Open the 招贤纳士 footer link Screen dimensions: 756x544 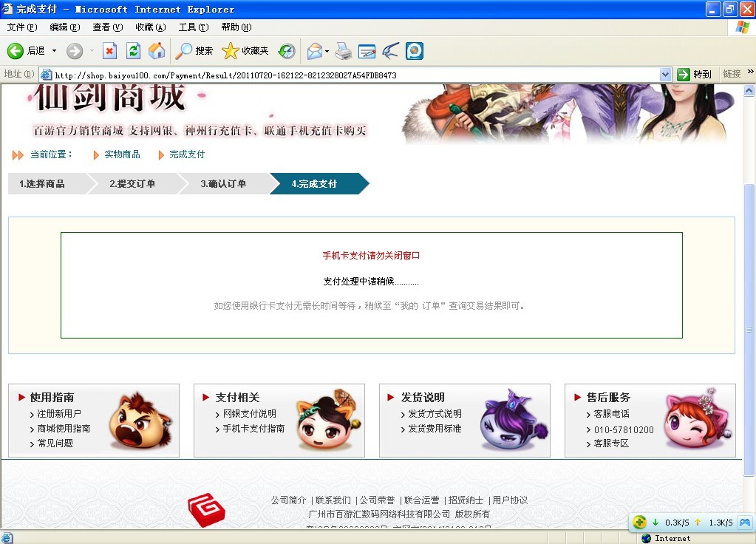(466, 500)
